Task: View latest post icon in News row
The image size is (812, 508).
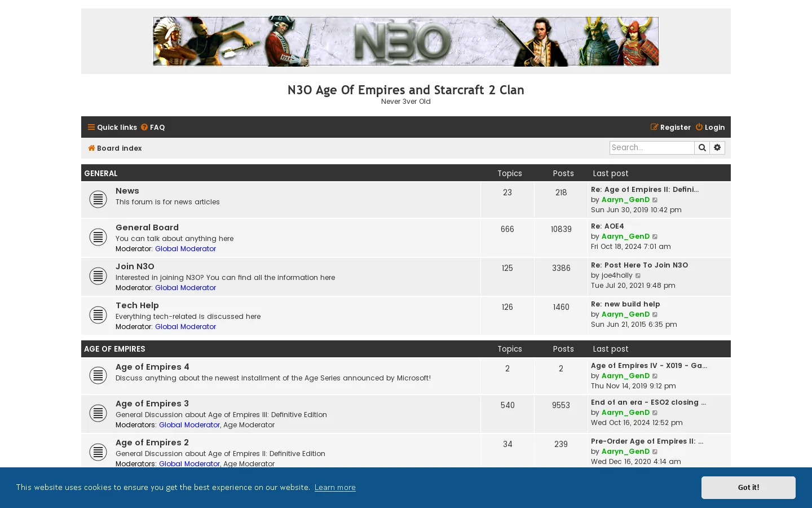Action: pos(655,200)
